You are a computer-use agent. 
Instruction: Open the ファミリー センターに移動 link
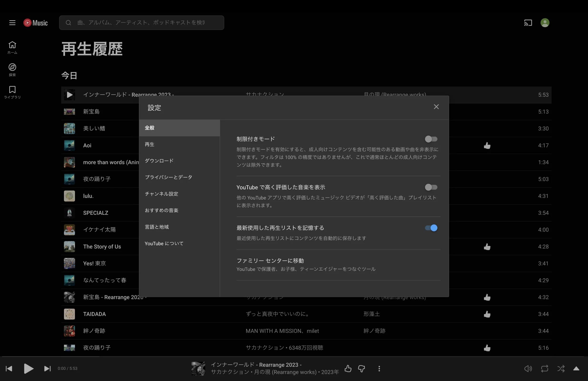tap(270, 261)
